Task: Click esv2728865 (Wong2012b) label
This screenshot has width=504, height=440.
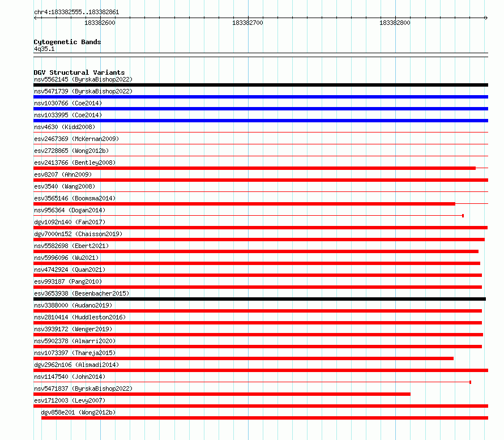Action: 71,151
